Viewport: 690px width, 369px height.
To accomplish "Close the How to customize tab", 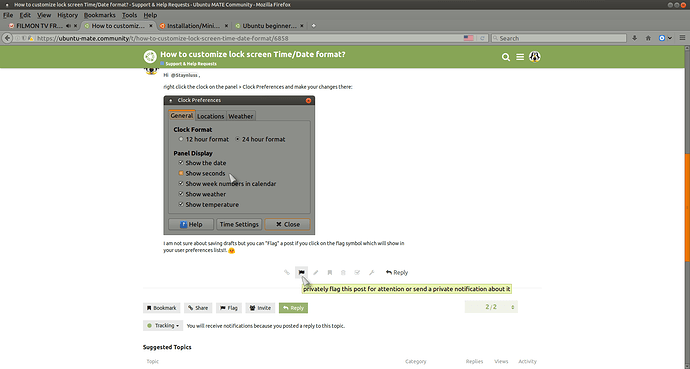I will (x=150, y=26).
